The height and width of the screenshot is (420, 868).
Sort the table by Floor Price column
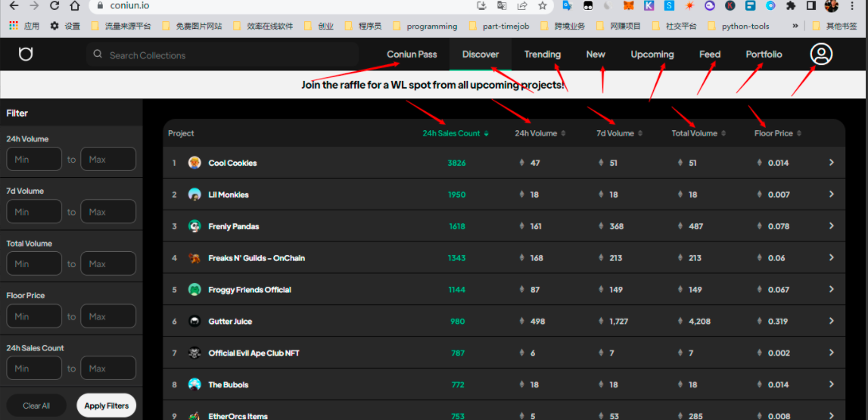(x=777, y=133)
